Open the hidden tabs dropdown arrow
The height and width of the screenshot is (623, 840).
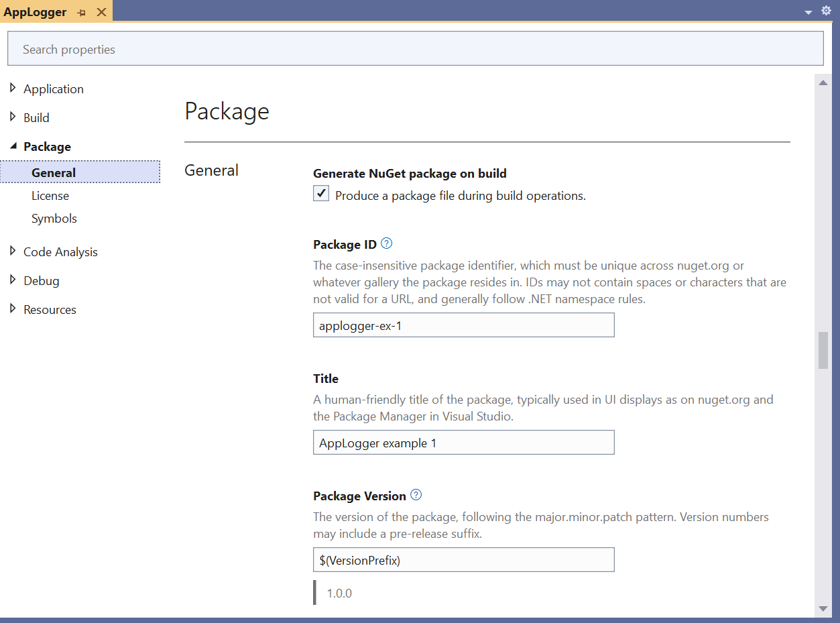(808, 11)
